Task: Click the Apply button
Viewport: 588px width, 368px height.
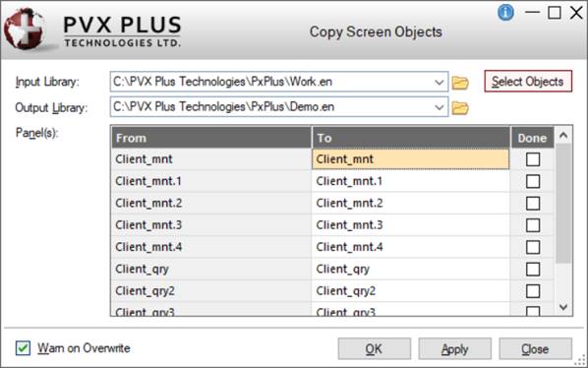Action: pyautogui.click(x=454, y=349)
